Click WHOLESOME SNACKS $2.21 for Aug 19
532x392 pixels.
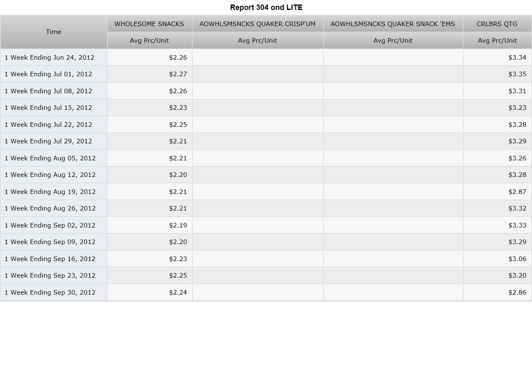click(x=178, y=192)
